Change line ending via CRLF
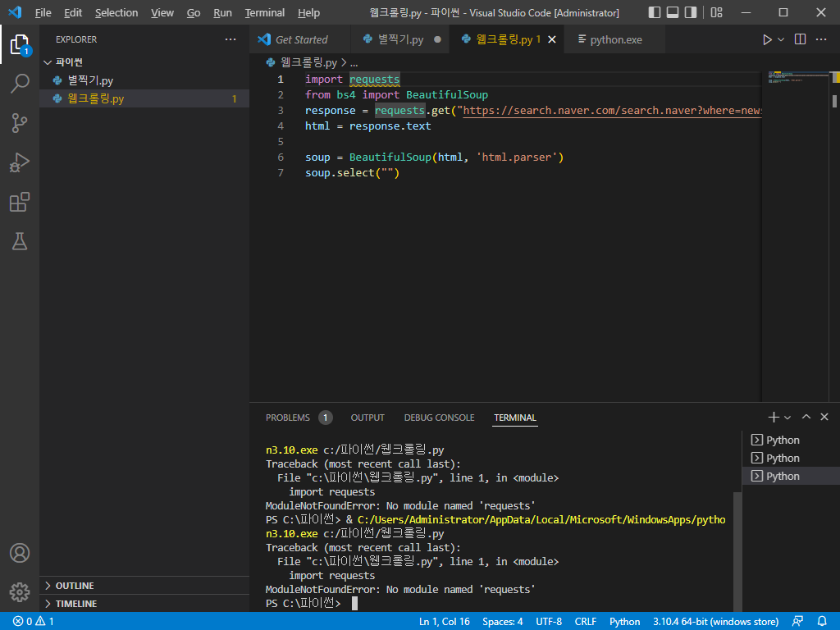840x630 pixels. pyautogui.click(x=586, y=622)
